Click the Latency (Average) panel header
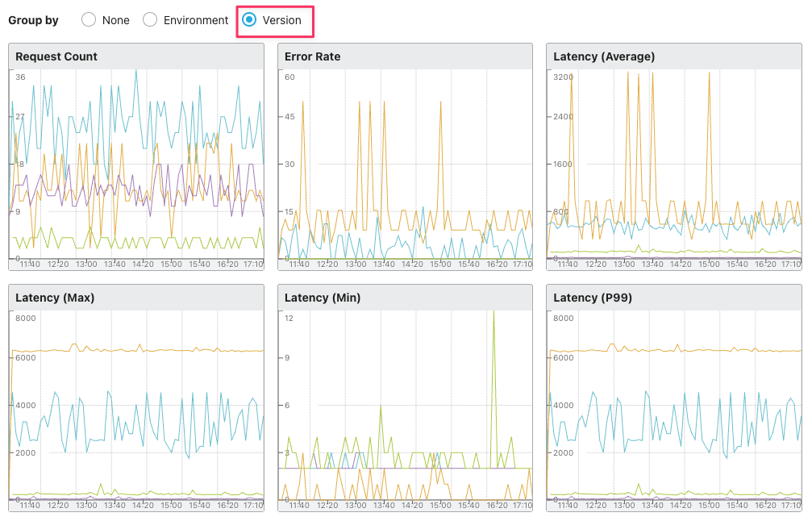Image resolution: width=812 pixels, height=521 pixels. (674, 56)
